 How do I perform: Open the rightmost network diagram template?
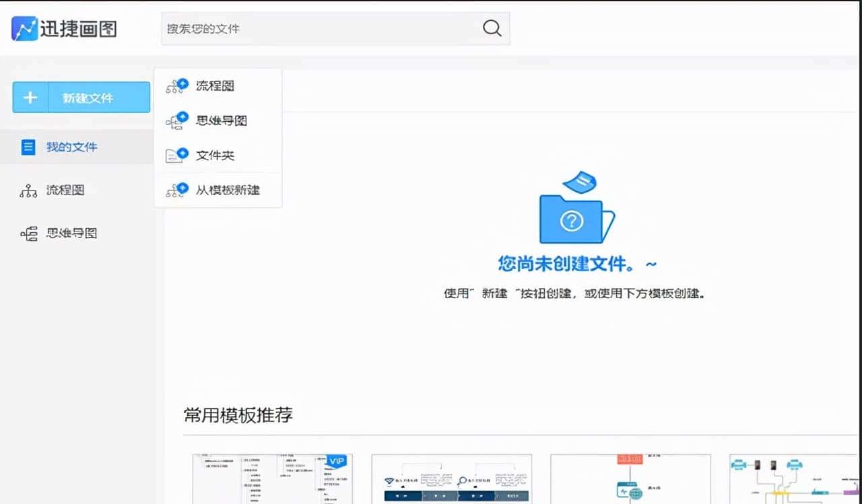click(795, 479)
